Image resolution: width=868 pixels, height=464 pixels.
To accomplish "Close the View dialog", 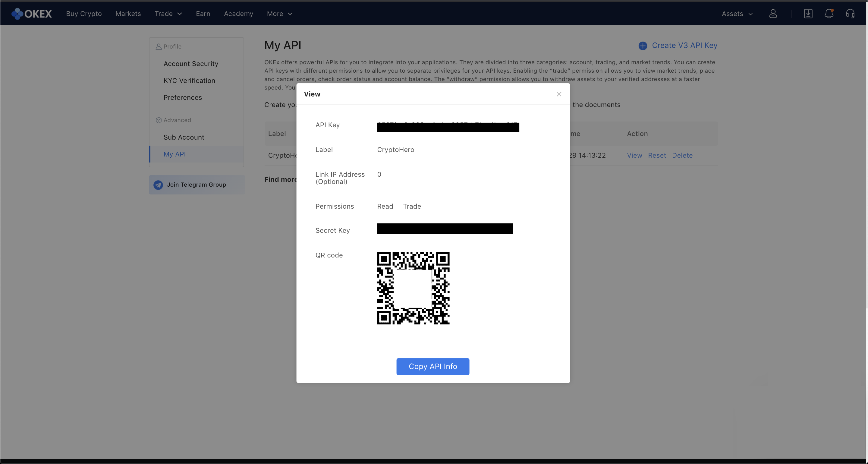I will coord(559,94).
